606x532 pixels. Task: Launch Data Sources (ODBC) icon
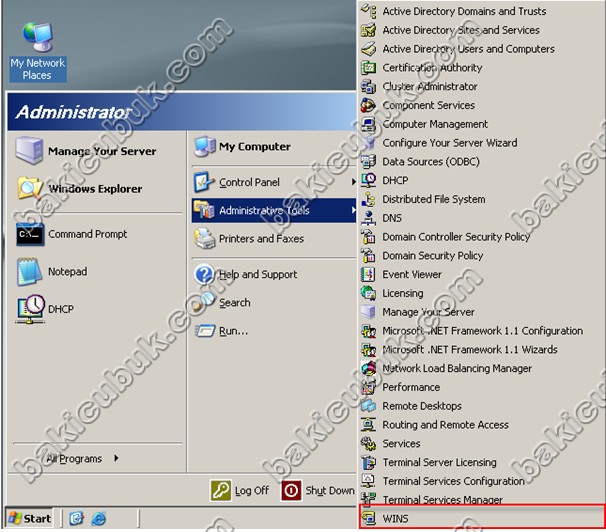tap(369, 161)
